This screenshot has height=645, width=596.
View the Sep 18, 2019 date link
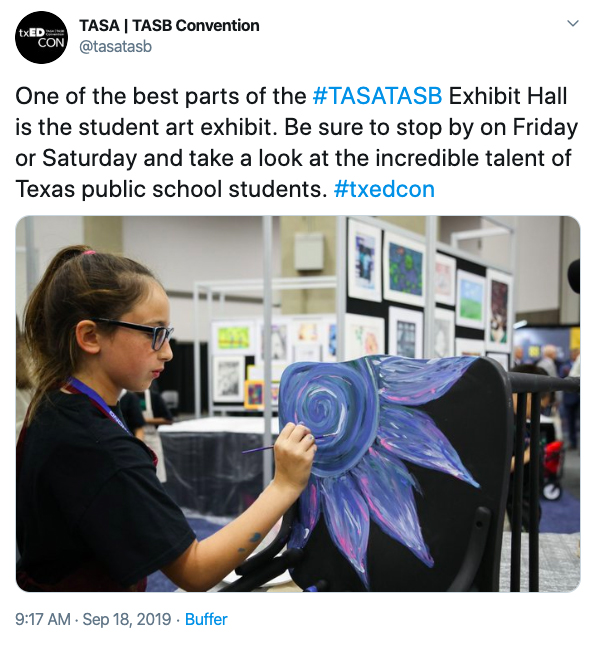127,619
